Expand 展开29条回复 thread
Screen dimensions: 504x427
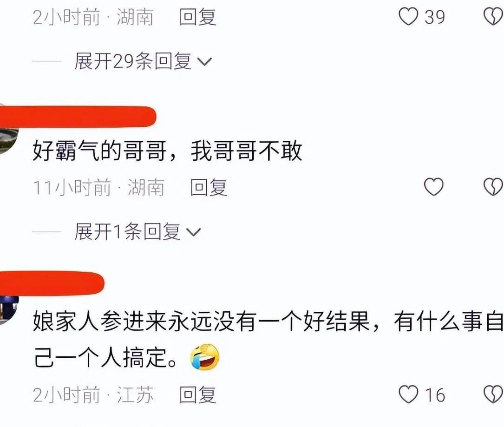(x=143, y=61)
